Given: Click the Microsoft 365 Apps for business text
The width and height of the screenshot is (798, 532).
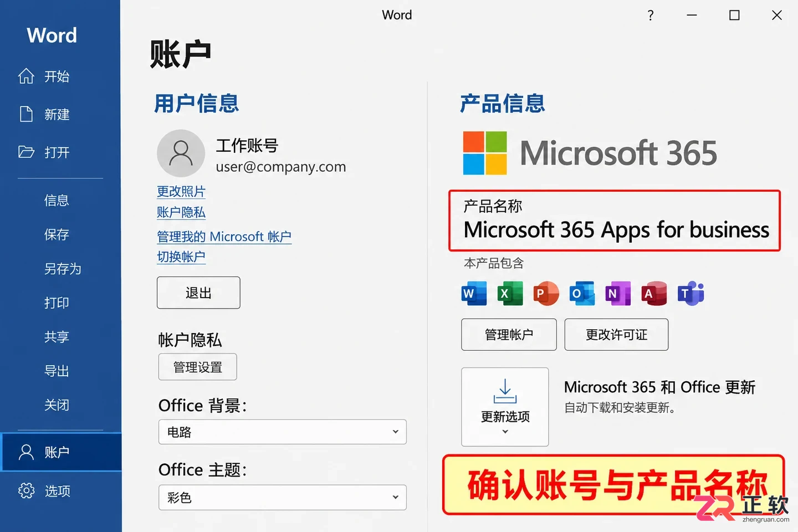Looking at the screenshot, I should [x=616, y=230].
